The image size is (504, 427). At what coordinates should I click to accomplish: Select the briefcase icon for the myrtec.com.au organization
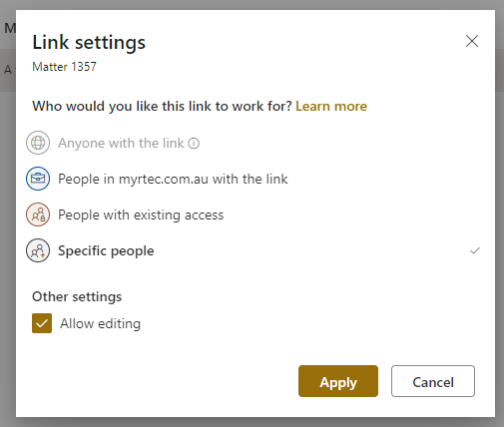[38, 179]
